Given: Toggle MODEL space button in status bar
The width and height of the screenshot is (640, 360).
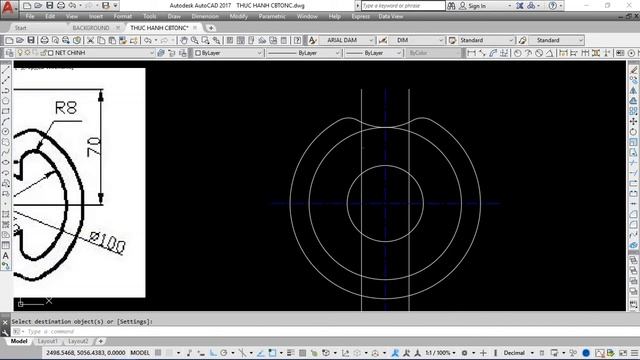Looking at the screenshot, I should pos(140,353).
